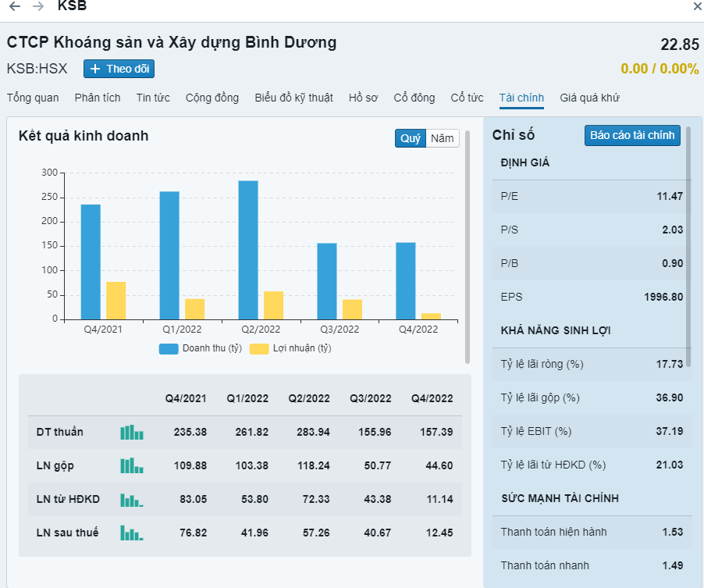704x588 pixels.
Task: Toggle Doanh thu series in chart legend
Action: pyautogui.click(x=201, y=348)
